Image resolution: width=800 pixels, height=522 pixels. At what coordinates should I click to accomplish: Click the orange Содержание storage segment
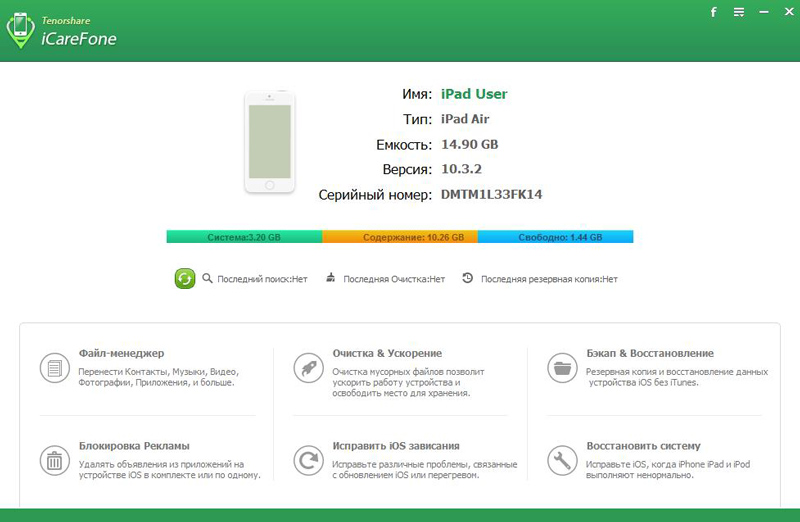coord(400,237)
